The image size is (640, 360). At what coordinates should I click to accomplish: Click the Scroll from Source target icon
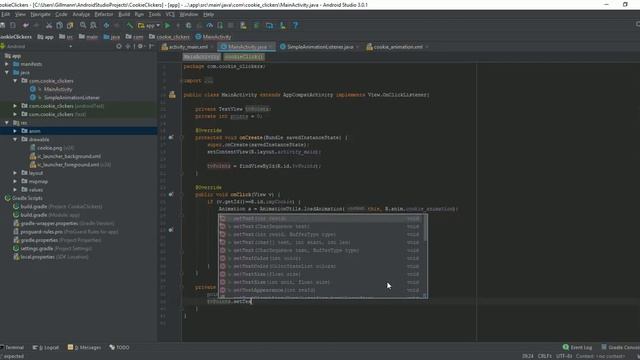[x=119, y=47]
